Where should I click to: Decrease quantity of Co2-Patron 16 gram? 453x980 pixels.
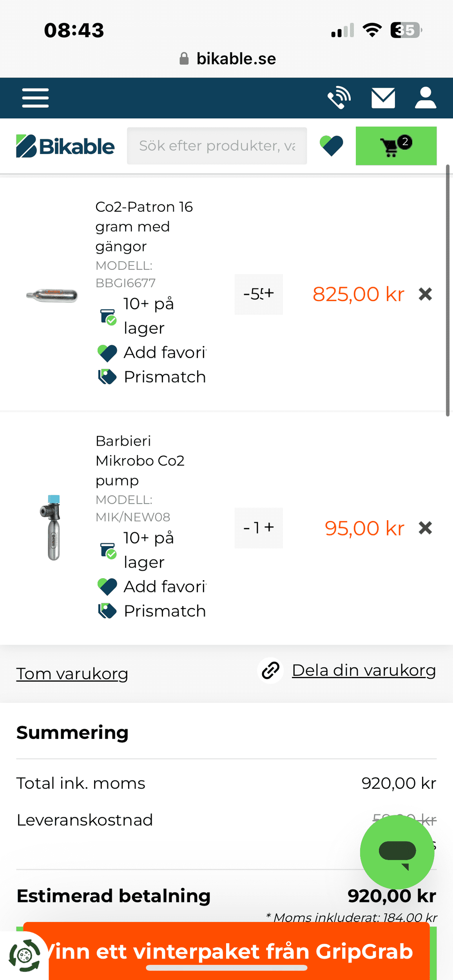(x=246, y=294)
